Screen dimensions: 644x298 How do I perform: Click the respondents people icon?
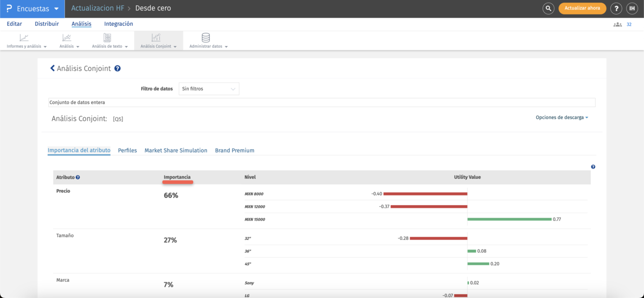point(618,24)
